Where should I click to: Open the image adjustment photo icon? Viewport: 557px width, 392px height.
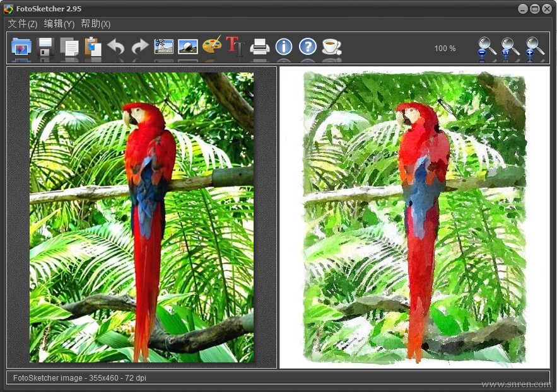point(187,46)
